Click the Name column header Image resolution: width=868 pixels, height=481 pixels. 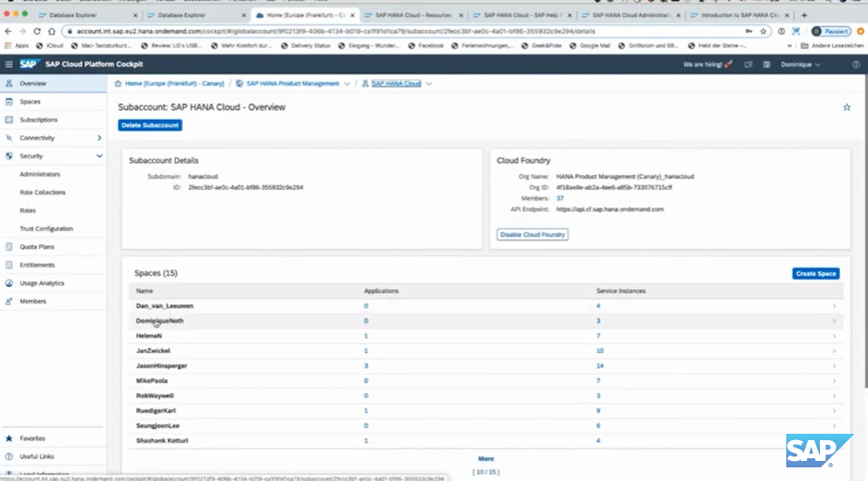tap(144, 290)
